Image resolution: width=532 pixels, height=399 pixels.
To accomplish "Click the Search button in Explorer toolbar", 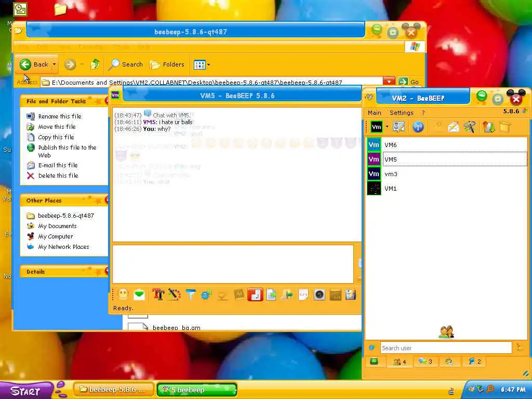I will point(126,64).
